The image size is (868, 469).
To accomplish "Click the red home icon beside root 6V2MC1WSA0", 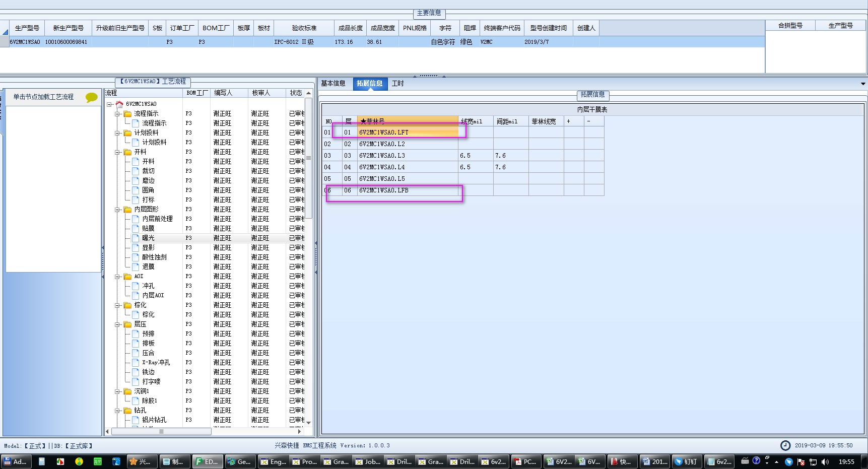I will (x=119, y=104).
